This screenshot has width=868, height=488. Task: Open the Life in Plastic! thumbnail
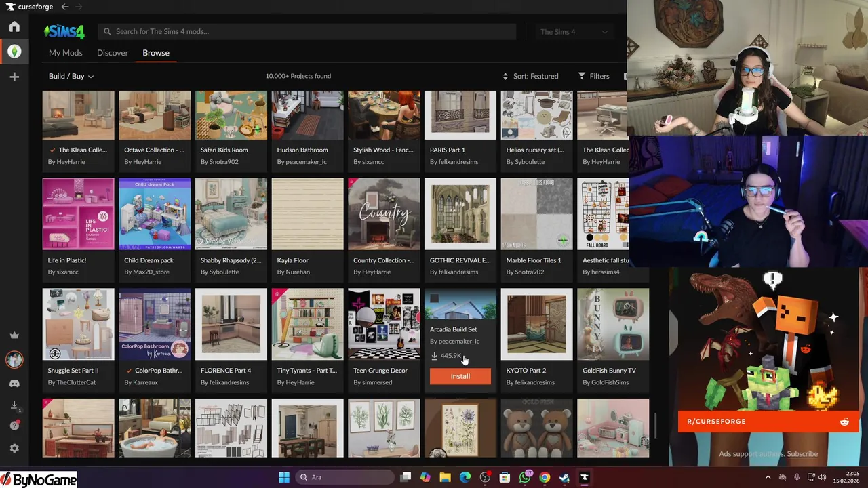(x=78, y=214)
